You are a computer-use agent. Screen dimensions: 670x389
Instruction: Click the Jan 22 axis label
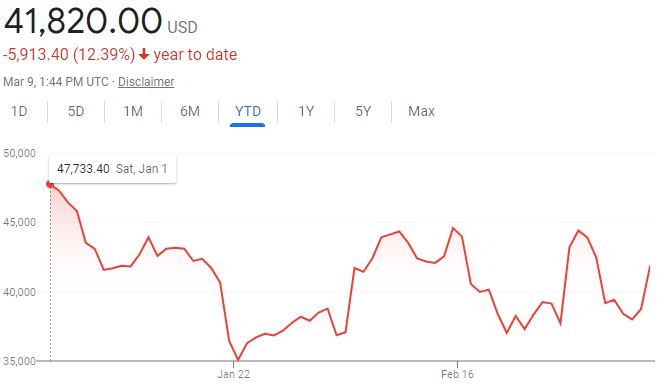pyautogui.click(x=233, y=374)
